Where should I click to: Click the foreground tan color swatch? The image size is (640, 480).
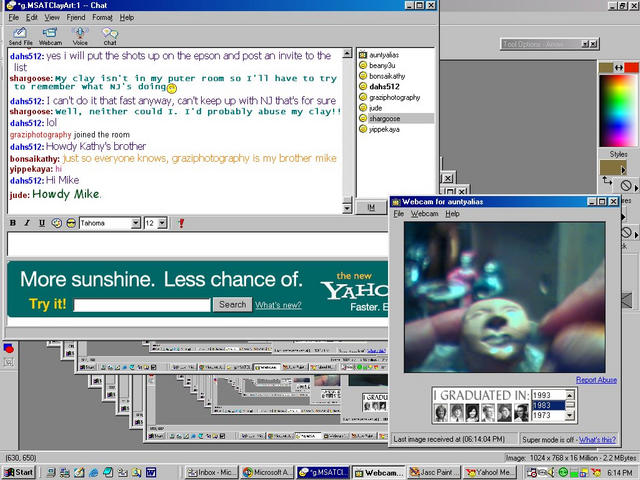606,67
